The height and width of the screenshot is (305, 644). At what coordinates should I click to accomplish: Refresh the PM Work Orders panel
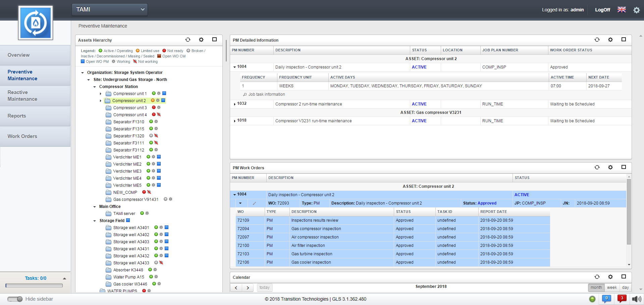tap(597, 167)
